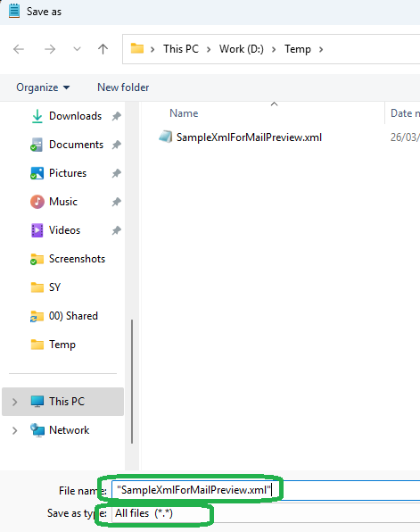Click date cell of SampleXmlForMailPreview.xml
This screenshot has width=420, height=532.
[x=405, y=137]
